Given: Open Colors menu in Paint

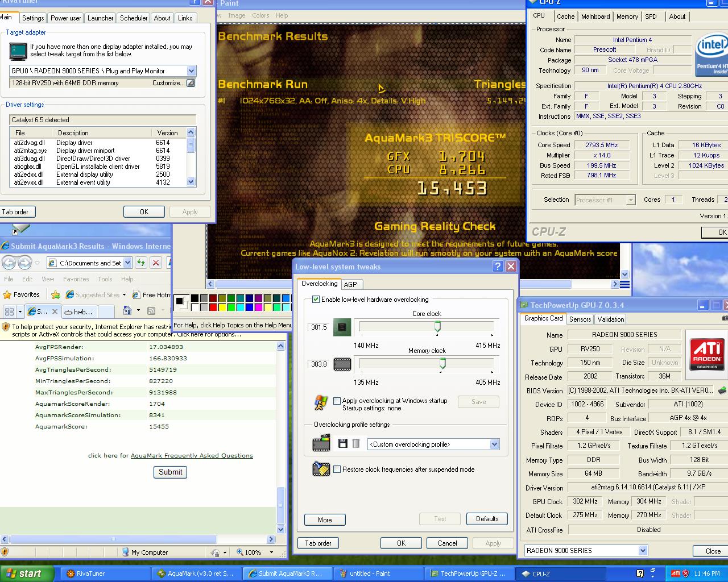Looking at the screenshot, I should pyautogui.click(x=260, y=15).
